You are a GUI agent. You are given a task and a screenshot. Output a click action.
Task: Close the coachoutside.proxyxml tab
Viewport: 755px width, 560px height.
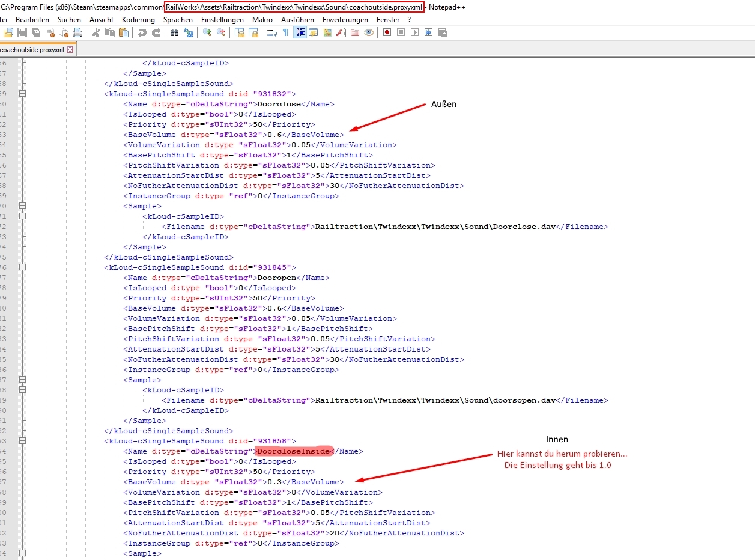click(70, 50)
